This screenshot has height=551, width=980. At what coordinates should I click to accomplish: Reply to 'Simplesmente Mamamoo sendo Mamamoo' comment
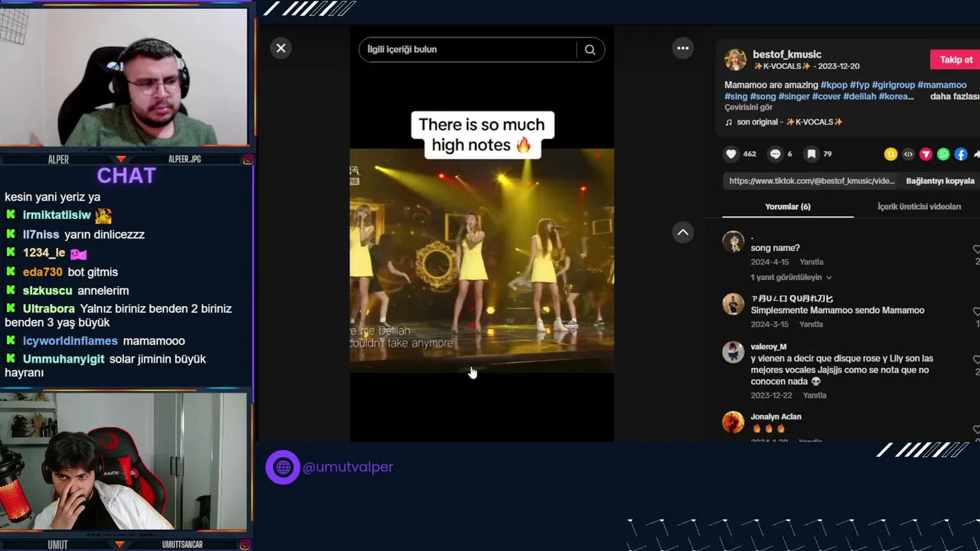[x=811, y=324]
